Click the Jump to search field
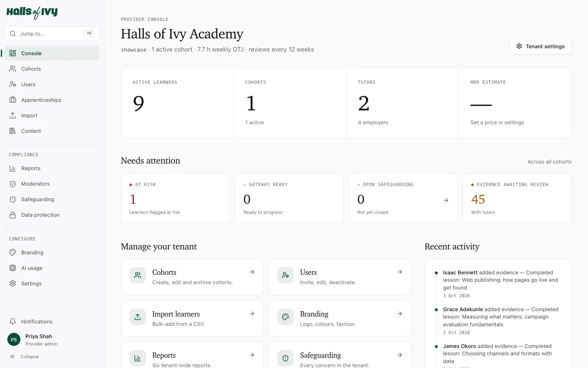This screenshot has height=368, width=588. [52, 34]
